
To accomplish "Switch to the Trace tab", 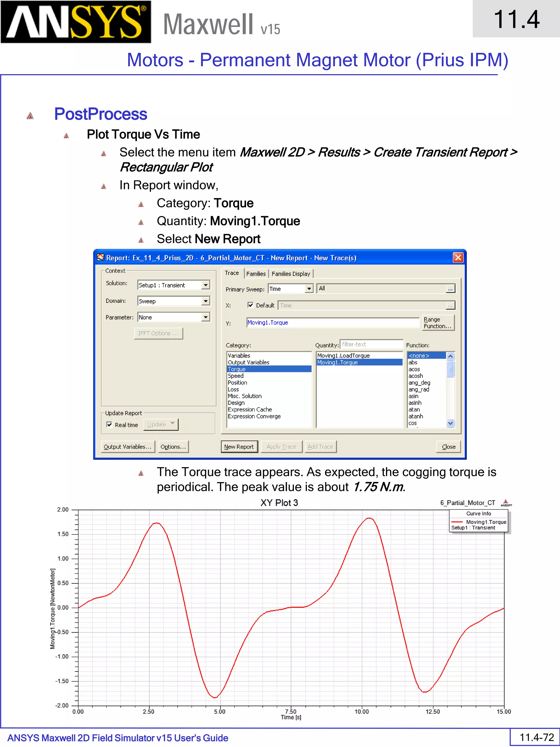I will pyautogui.click(x=232, y=273).
